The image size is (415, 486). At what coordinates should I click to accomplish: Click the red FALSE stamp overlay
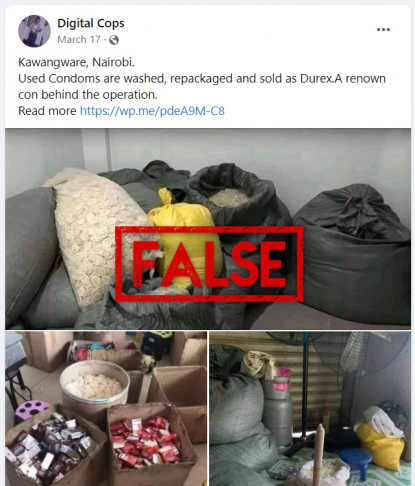209,264
